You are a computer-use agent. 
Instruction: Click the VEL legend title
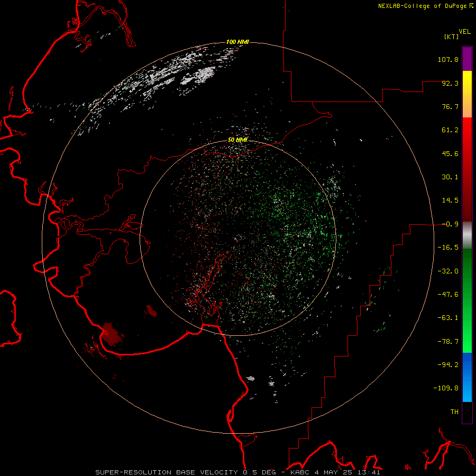[x=464, y=31]
